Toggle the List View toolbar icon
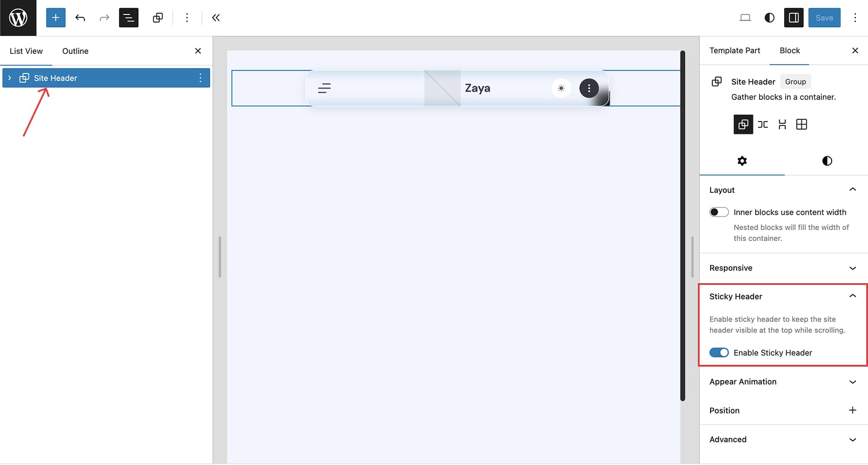 click(128, 18)
